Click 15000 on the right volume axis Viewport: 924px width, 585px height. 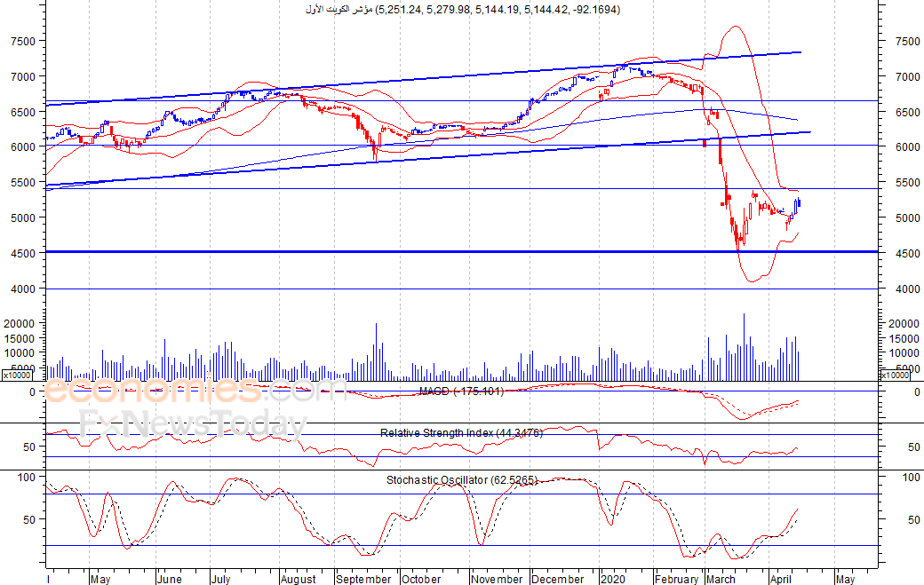click(904, 338)
